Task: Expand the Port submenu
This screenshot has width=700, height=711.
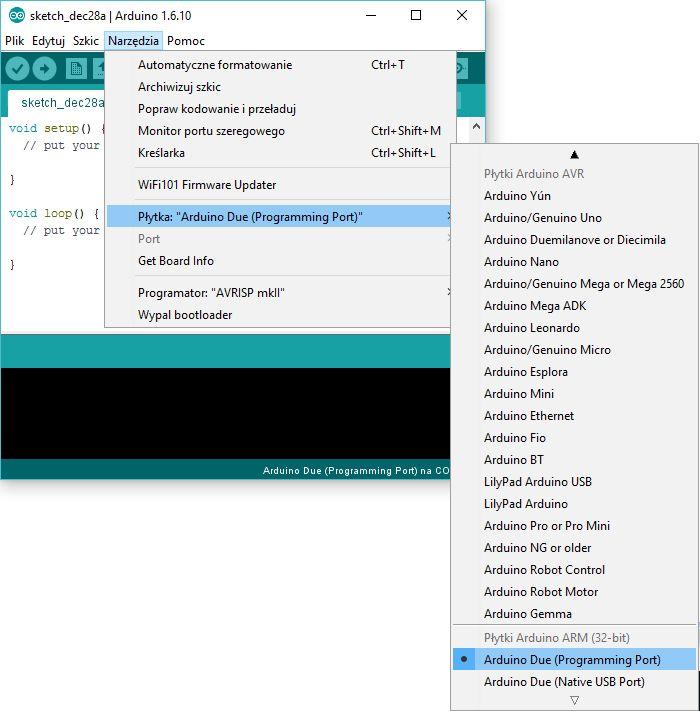Action: (279, 239)
